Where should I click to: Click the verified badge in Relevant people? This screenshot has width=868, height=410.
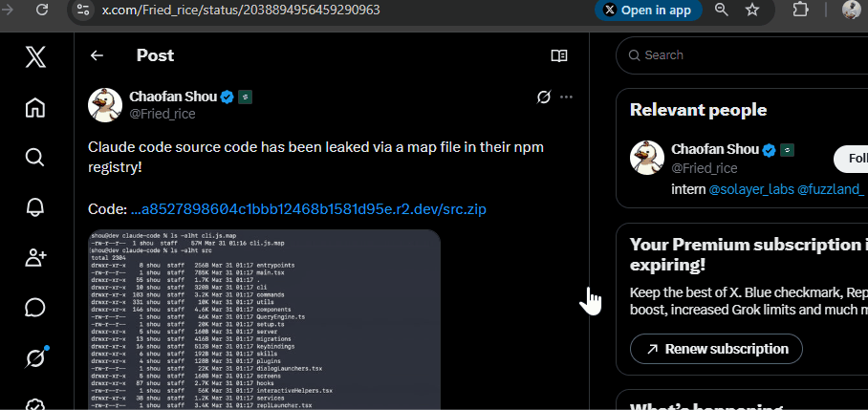pyautogui.click(x=769, y=150)
